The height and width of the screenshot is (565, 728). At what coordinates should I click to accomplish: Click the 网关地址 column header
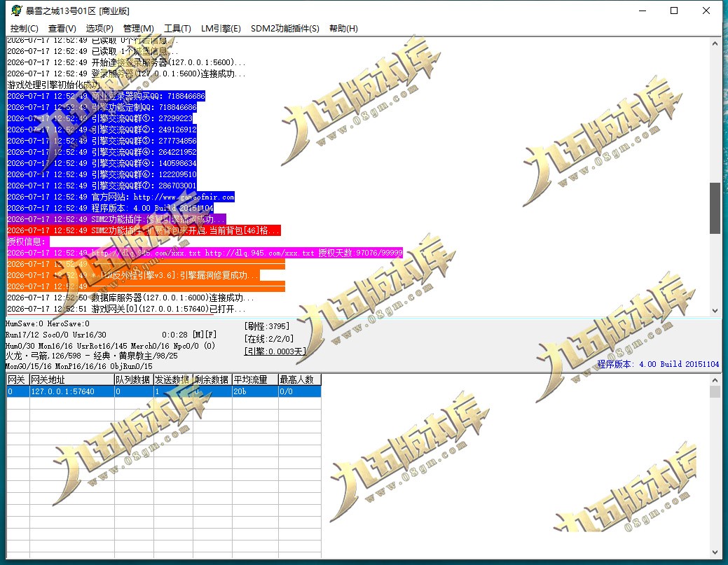tap(72, 379)
